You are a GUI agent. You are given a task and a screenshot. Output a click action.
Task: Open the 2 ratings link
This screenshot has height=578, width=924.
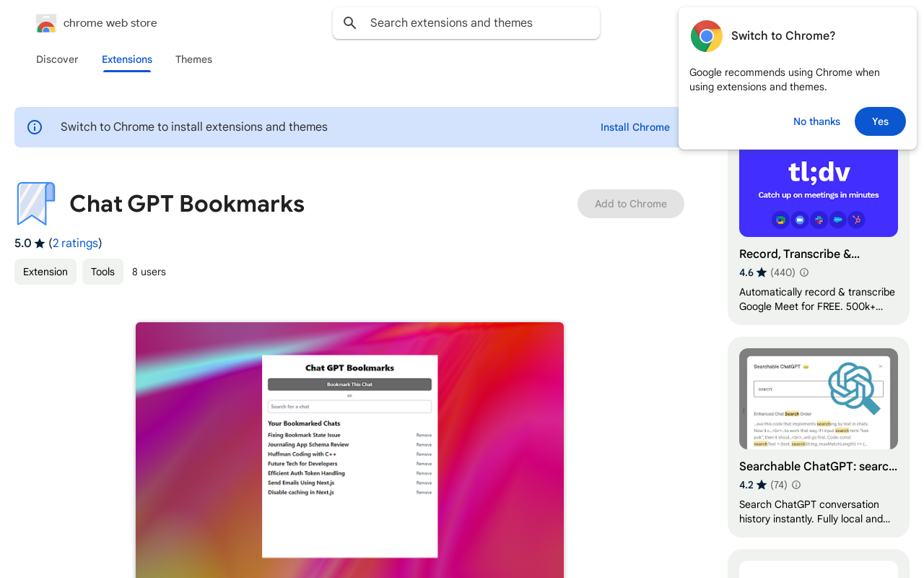pos(75,243)
